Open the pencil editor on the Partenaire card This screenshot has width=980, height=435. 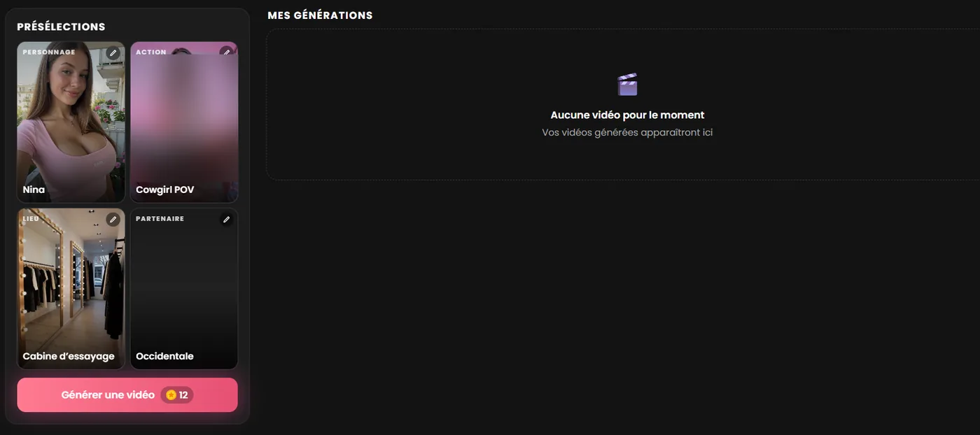[x=226, y=220]
